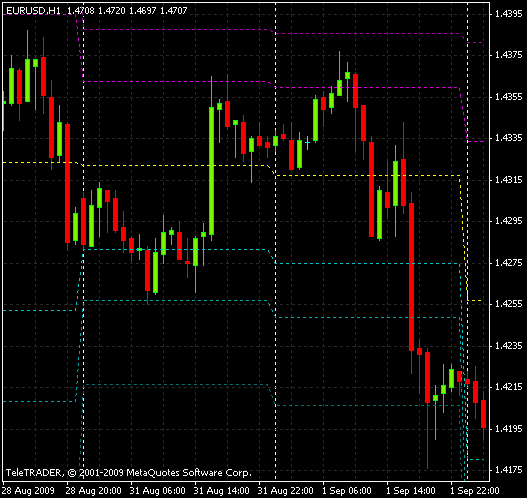Click the 28 Aug 20:00 time label
The width and height of the screenshot is (527, 498).
coord(93,491)
